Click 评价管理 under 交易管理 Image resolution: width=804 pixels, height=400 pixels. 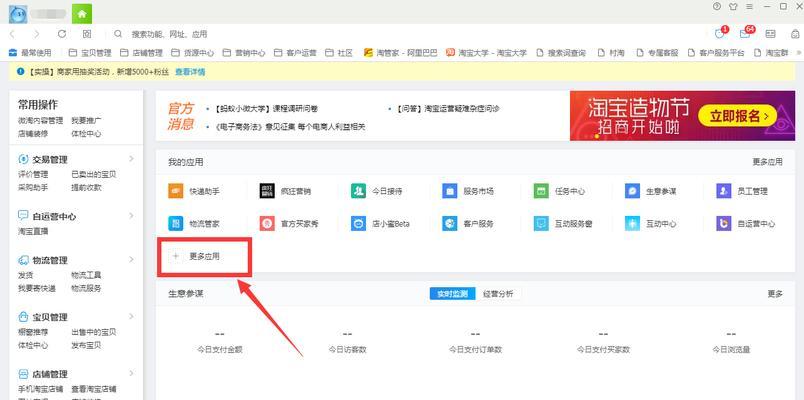tap(33, 174)
